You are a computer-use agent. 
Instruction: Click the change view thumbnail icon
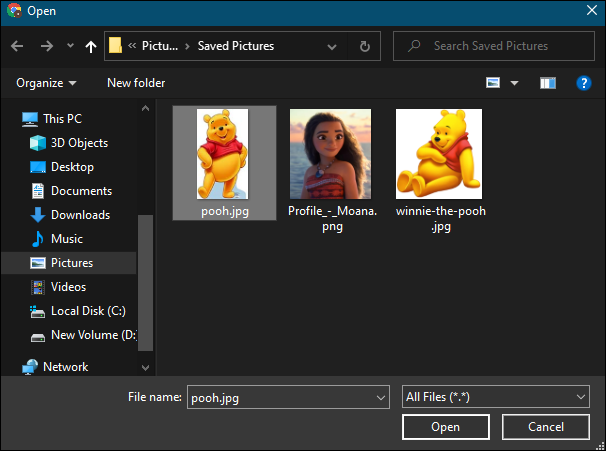[x=493, y=83]
